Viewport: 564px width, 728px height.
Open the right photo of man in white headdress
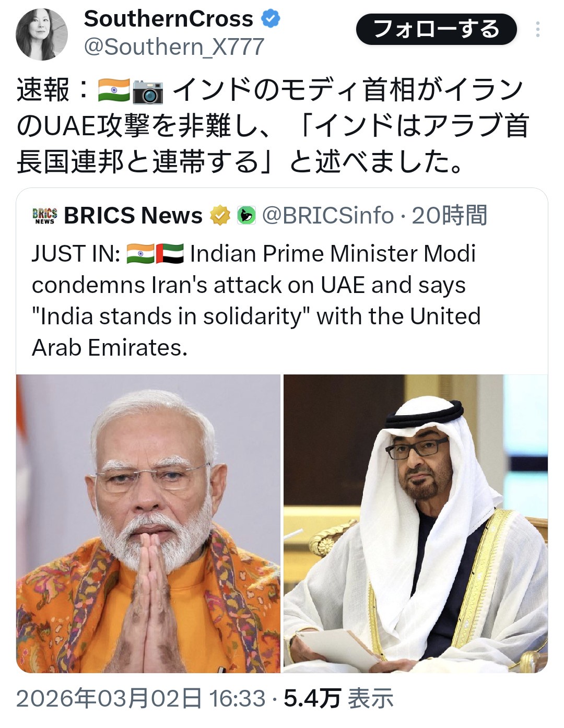tap(416, 523)
